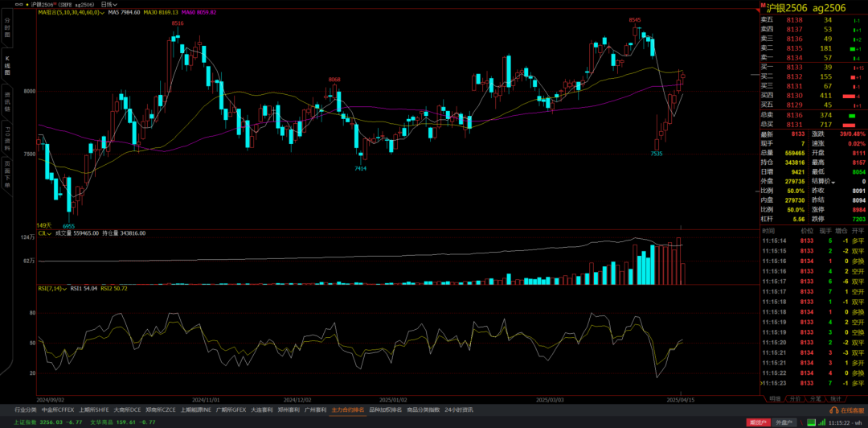The width and height of the screenshot is (868, 428).
Task: Open the F10资料 sidebar tab
Action: pyautogui.click(x=7, y=139)
